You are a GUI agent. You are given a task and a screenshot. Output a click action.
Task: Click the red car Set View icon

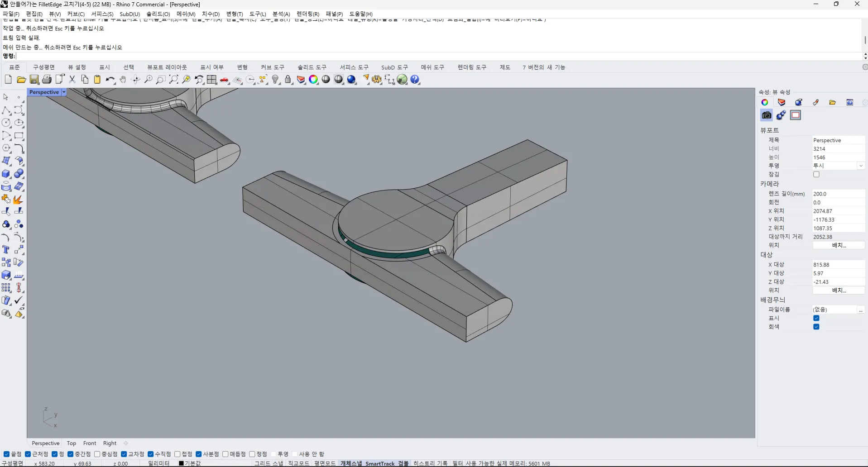(224, 80)
